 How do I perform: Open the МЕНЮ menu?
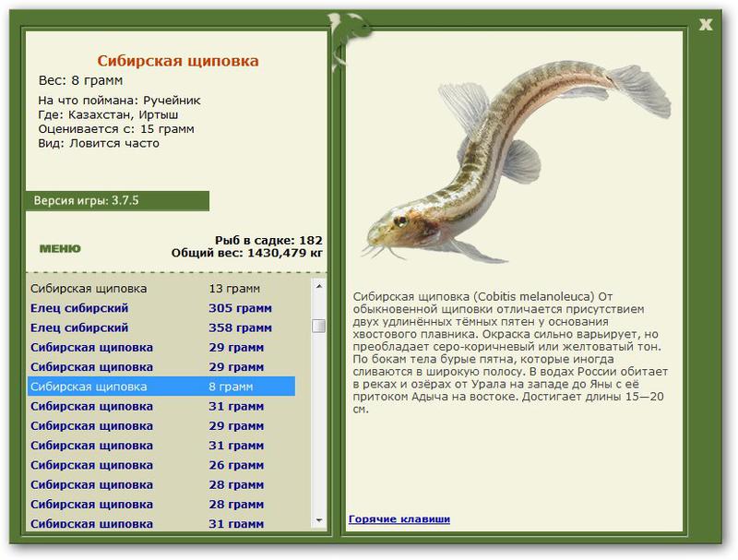[60, 248]
